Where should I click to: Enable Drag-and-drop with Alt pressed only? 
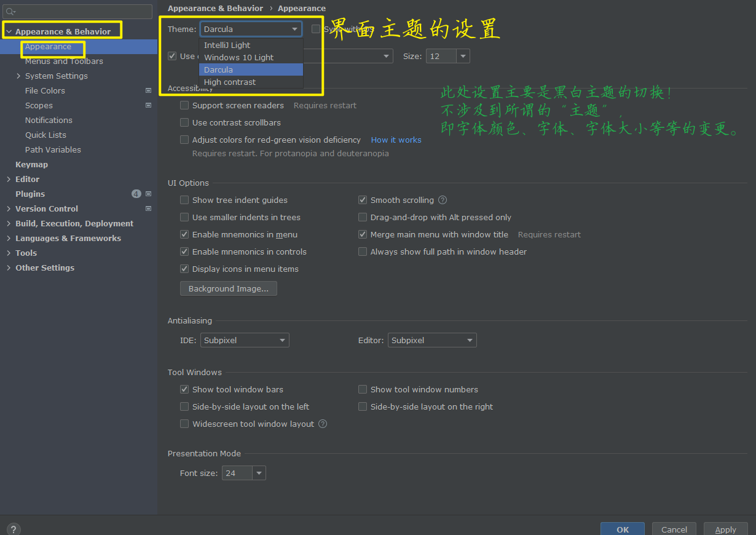point(363,217)
